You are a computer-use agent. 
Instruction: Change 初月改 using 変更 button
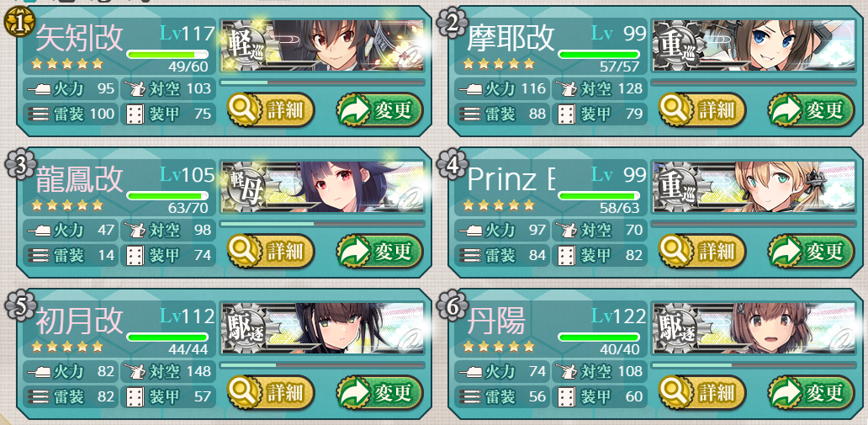pyautogui.click(x=380, y=393)
